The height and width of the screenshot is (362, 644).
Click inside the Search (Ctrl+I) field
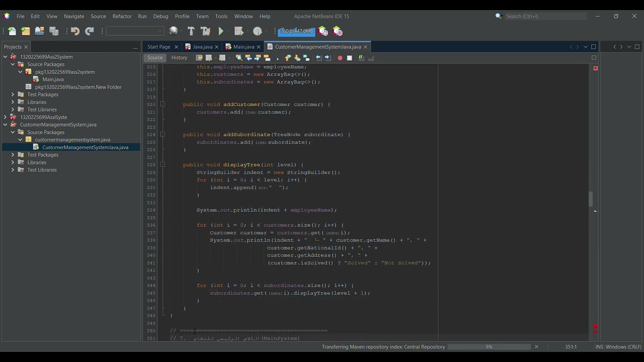(x=545, y=16)
